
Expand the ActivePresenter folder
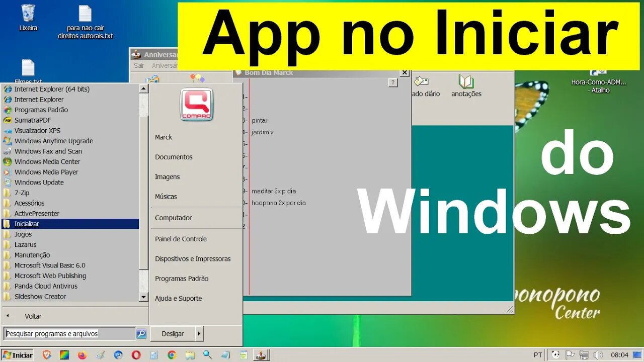(70, 214)
